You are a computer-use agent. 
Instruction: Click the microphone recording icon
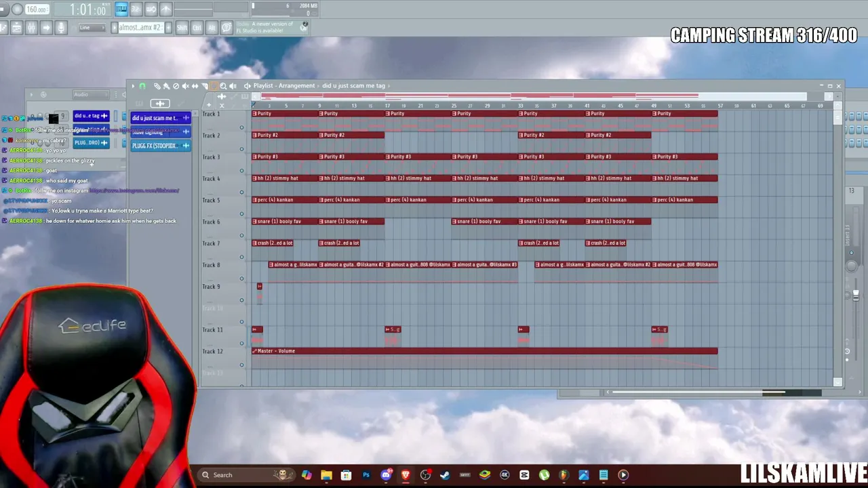click(x=61, y=28)
